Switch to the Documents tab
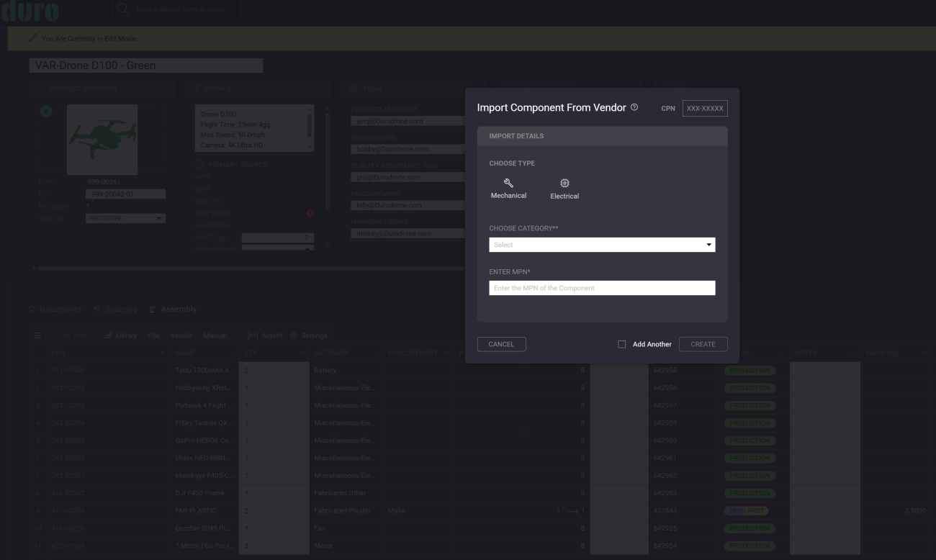The height and width of the screenshot is (560, 936). pos(55,310)
